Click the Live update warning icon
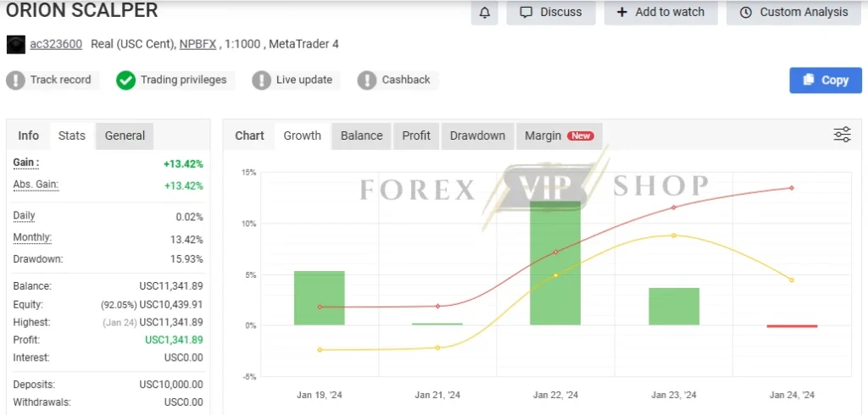This screenshot has width=868, height=415. point(261,80)
